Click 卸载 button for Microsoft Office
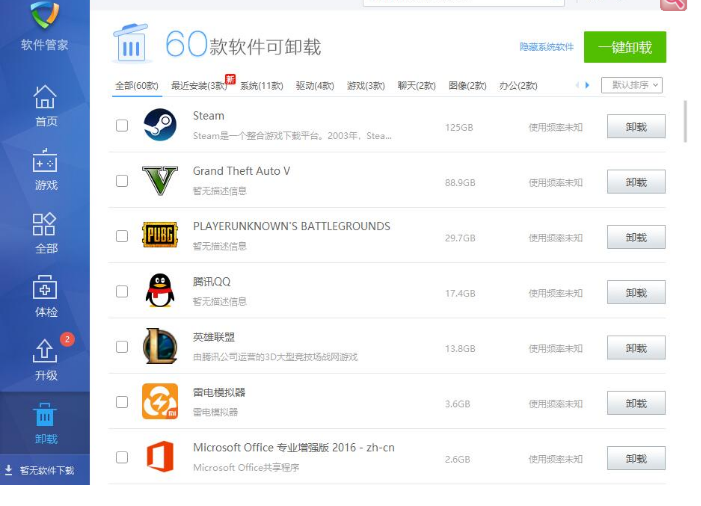This screenshot has width=701, height=506. tap(636, 458)
